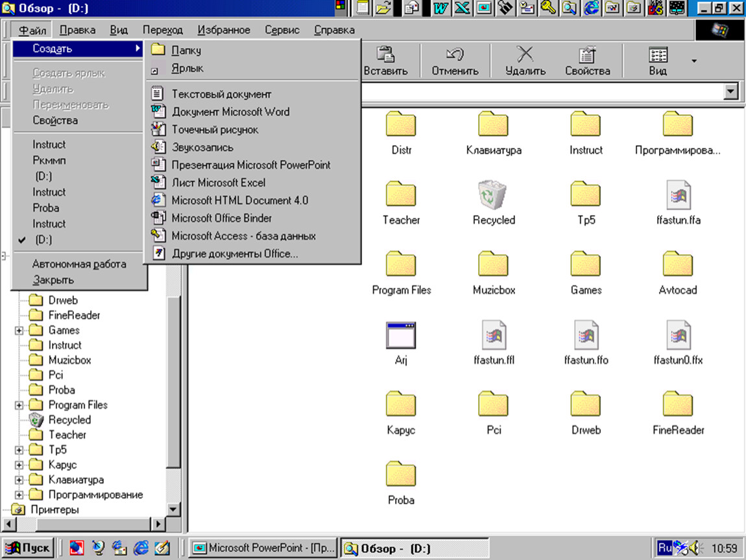
Task: Choose Звукозапись in the submenu
Action: (x=254, y=147)
